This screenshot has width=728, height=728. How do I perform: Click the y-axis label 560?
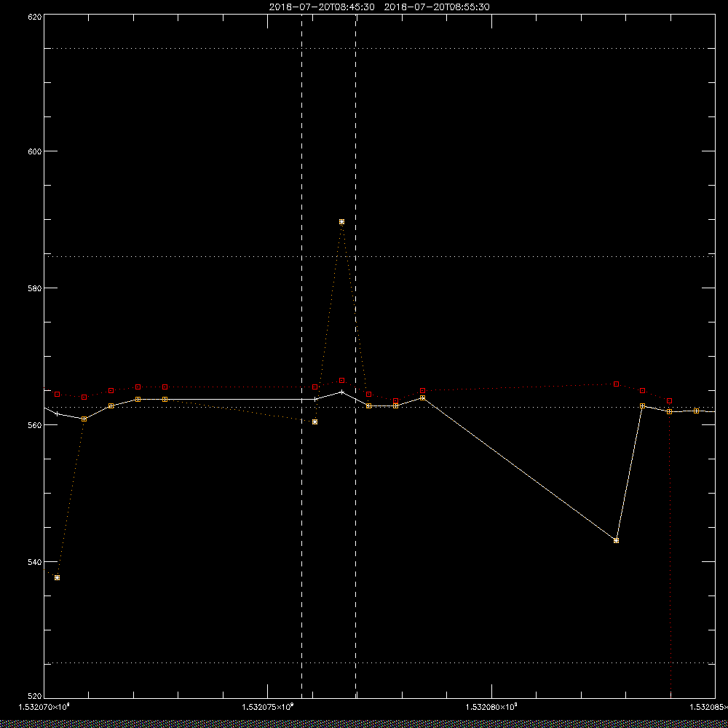35,425
